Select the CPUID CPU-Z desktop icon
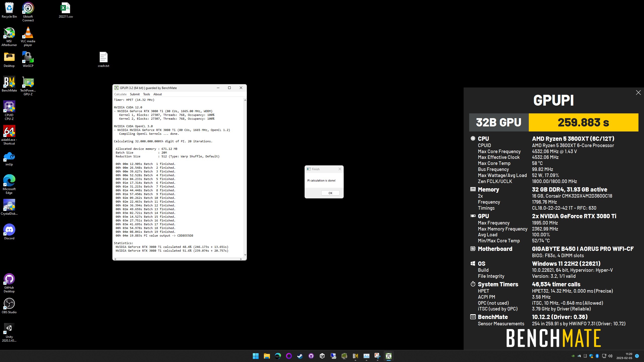Screen dimensions: 644x362 tap(9, 111)
